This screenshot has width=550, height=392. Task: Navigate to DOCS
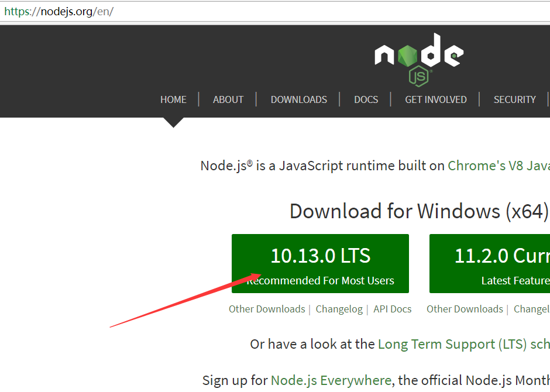click(x=366, y=99)
